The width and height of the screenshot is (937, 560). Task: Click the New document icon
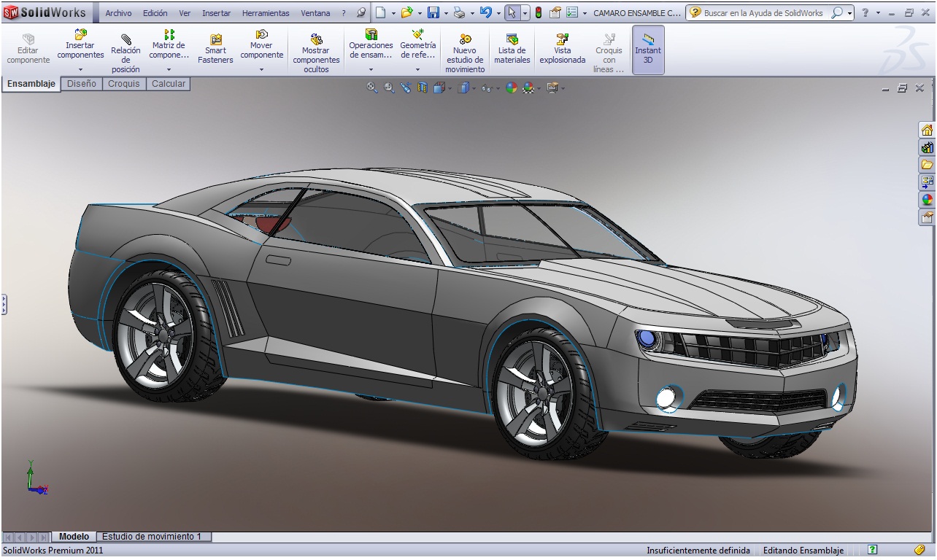click(381, 12)
